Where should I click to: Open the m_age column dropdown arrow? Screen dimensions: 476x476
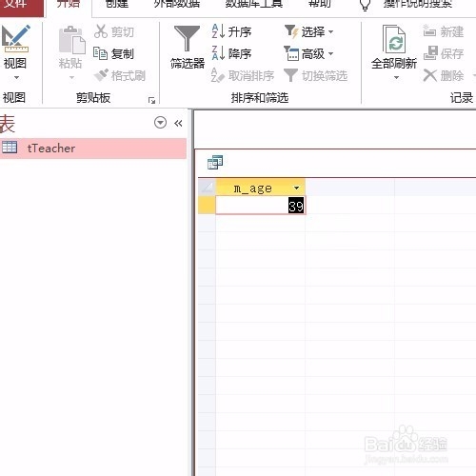[x=297, y=188]
